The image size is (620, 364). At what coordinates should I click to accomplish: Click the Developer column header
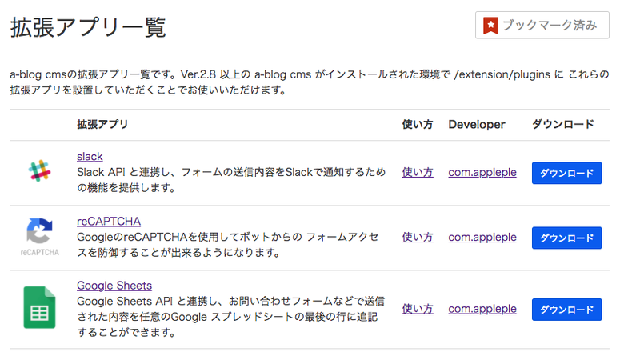tap(477, 125)
